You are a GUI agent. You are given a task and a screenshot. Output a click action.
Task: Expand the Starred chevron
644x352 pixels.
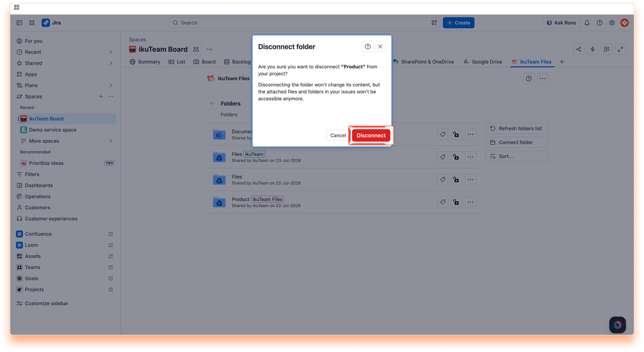(x=111, y=63)
